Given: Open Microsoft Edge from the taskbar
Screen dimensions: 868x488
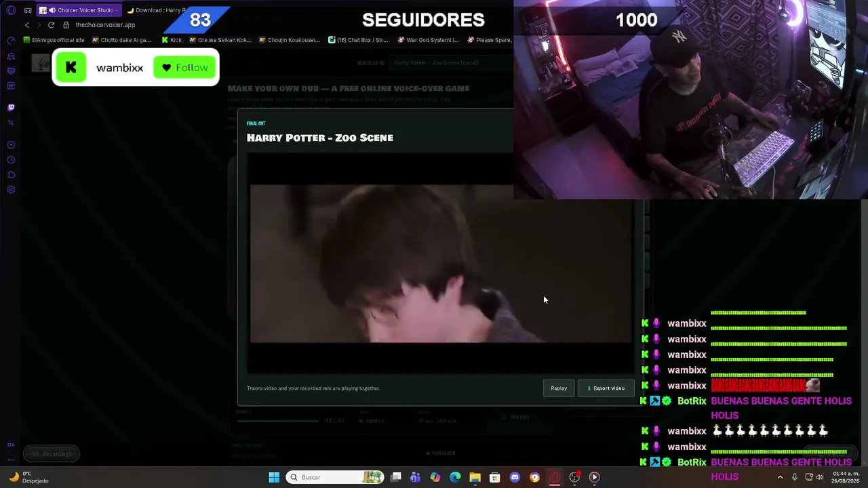Looking at the screenshot, I should click(455, 477).
